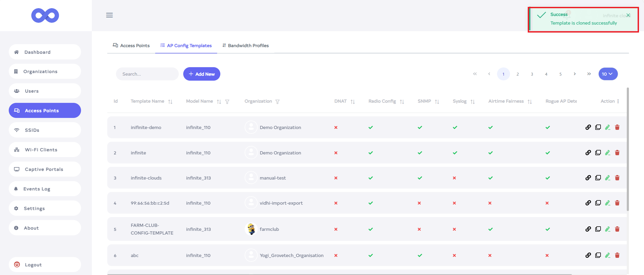
Task: Go to next page arrow
Action: pyautogui.click(x=575, y=74)
